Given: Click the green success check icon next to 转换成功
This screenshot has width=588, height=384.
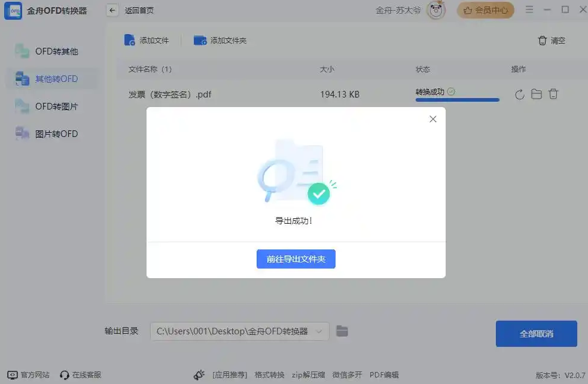Looking at the screenshot, I should tap(451, 92).
